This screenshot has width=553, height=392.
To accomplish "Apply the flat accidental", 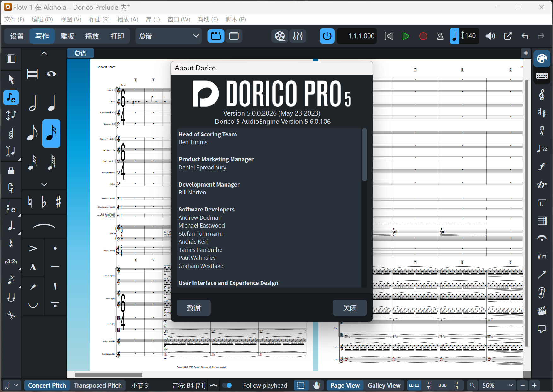I will [44, 202].
